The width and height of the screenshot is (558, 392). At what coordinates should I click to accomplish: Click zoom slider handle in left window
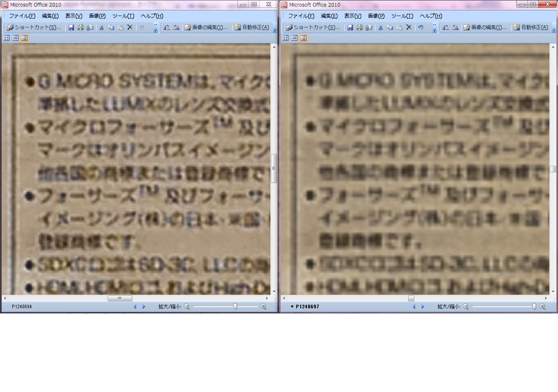235,307
